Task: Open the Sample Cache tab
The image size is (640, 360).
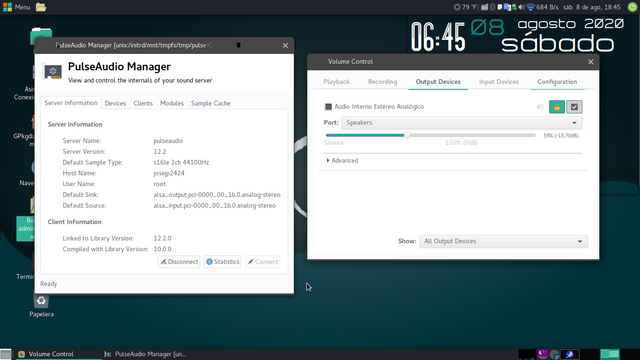Action: 211,103
